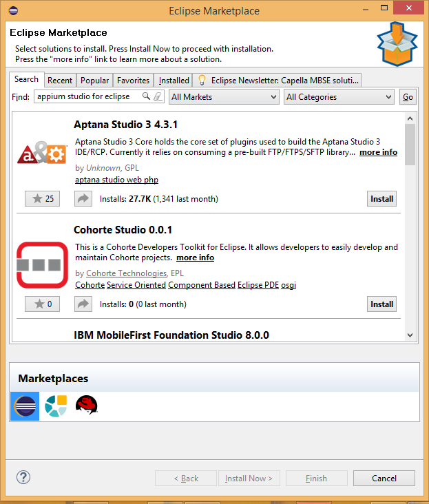
Task: Click the results list scrollbar thumb
Action: [410, 145]
